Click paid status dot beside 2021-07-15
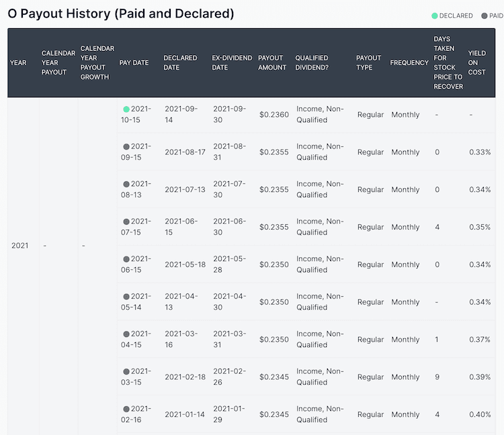504x435 pixels. click(126, 222)
